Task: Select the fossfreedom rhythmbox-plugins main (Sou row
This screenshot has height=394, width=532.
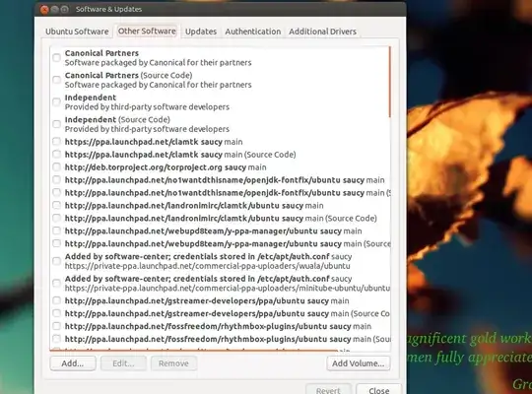Action: (228, 339)
